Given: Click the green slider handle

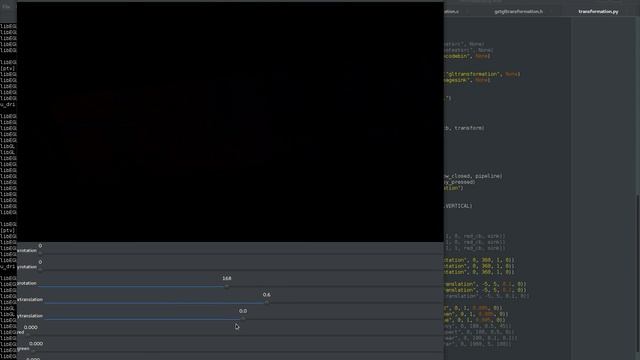Looking at the screenshot, I should 32,351.
